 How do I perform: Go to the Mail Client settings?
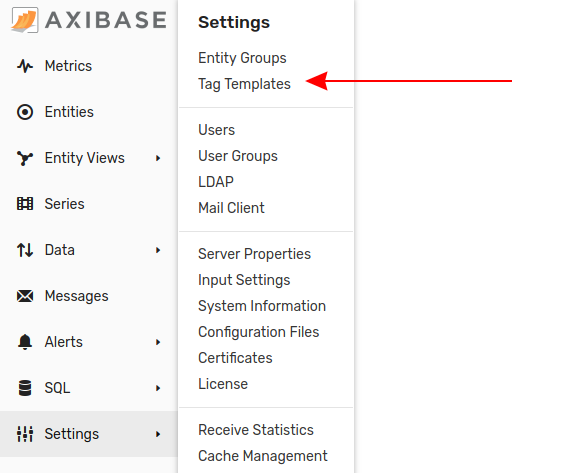point(231,208)
